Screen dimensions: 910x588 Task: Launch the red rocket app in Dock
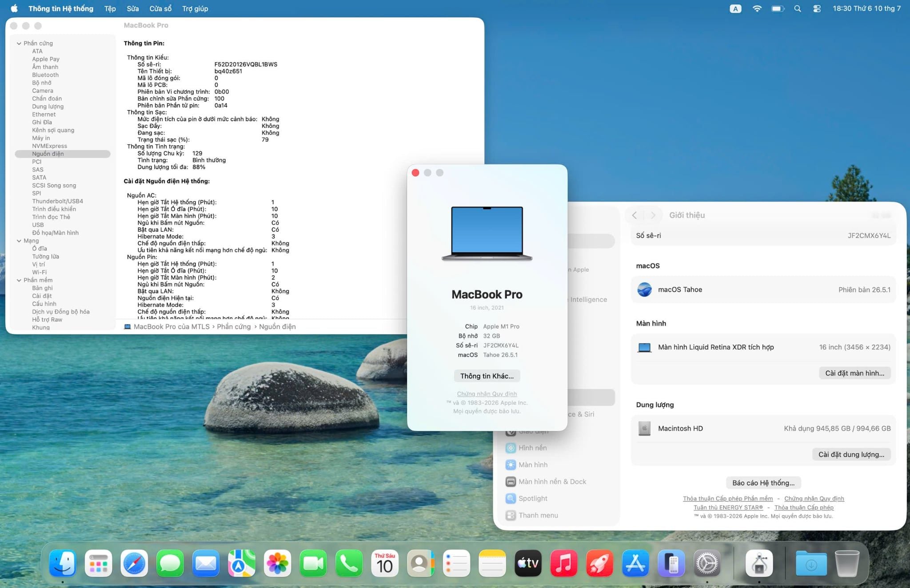(599, 563)
